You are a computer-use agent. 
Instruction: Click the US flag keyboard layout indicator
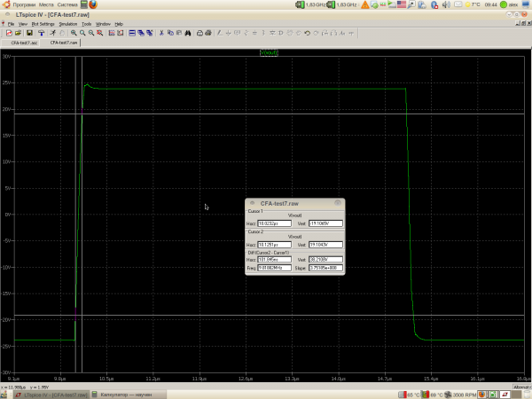click(402, 4)
